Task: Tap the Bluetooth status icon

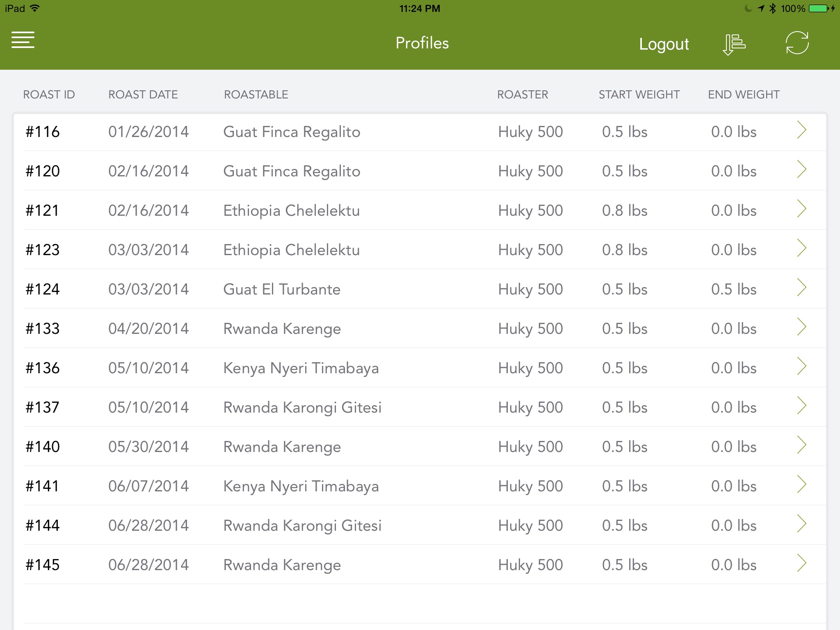Action: (x=773, y=8)
